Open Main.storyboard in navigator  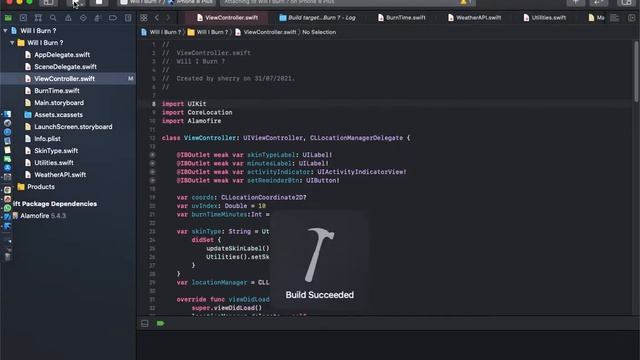coord(59,103)
